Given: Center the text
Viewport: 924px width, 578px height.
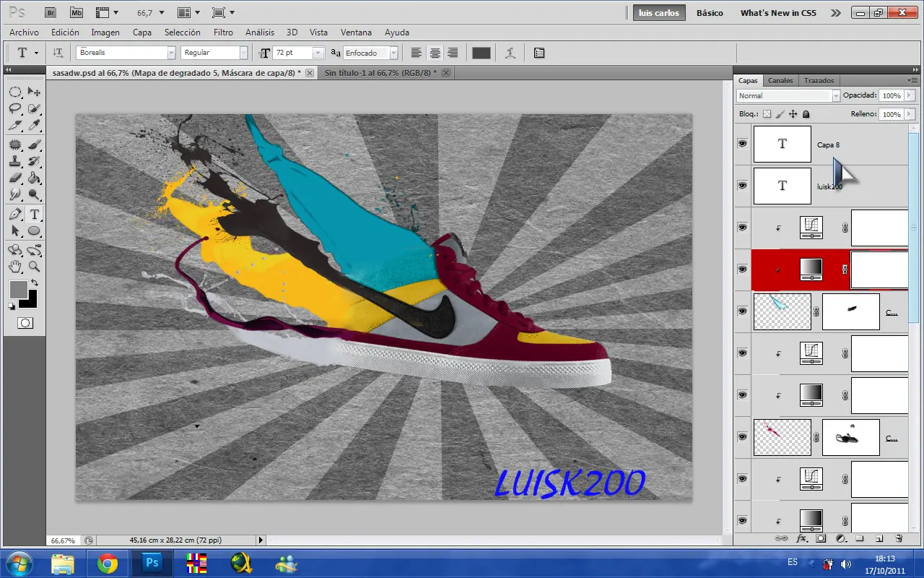Looking at the screenshot, I should coord(435,53).
